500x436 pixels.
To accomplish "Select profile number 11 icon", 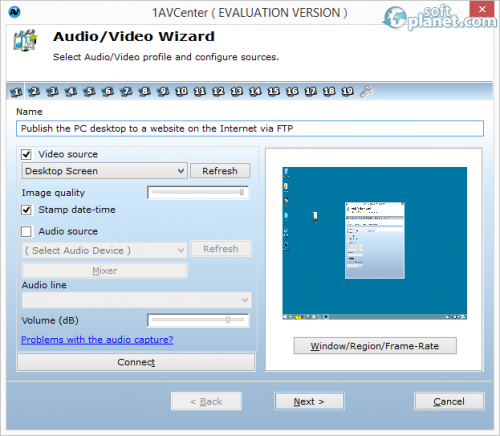I will coord(200,91).
